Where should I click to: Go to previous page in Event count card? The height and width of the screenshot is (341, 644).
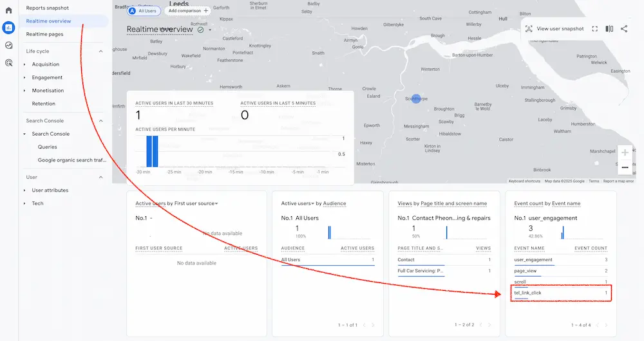pos(598,325)
